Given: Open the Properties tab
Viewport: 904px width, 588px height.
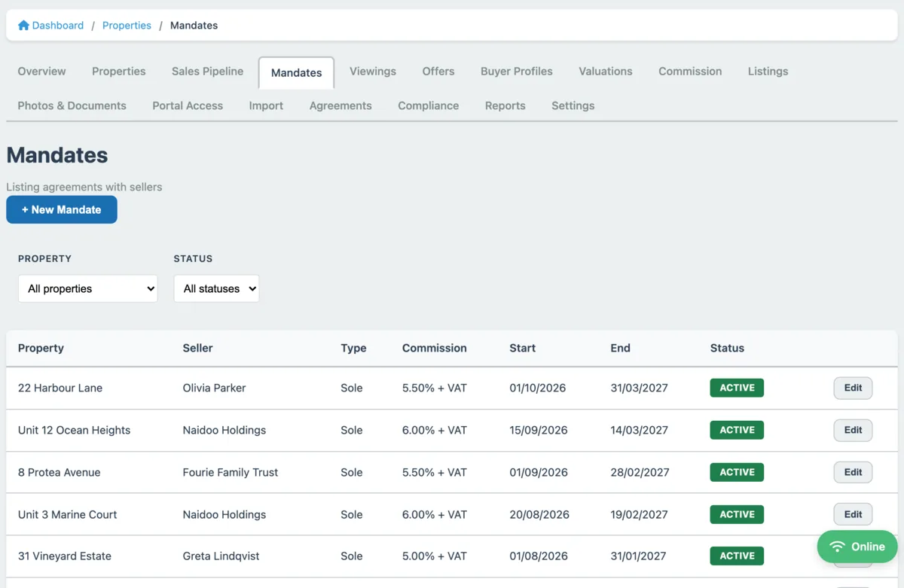Looking at the screenshot, I should (x=119, y=72).
